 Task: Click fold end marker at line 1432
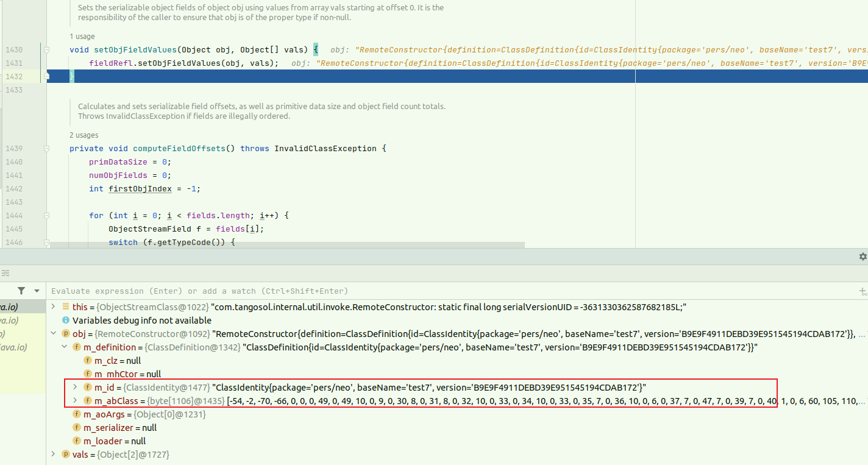(45, 76)
